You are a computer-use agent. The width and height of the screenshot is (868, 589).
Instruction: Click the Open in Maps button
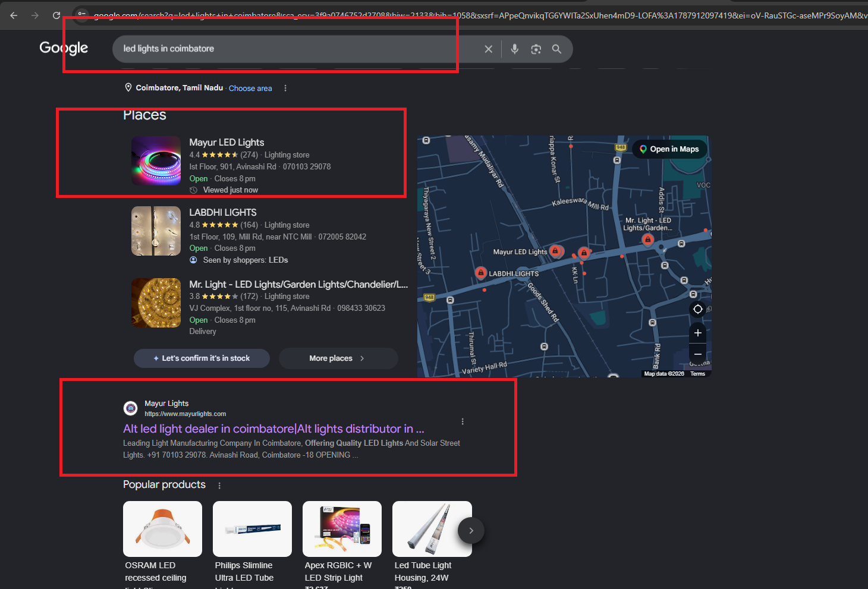coord(669,149)
